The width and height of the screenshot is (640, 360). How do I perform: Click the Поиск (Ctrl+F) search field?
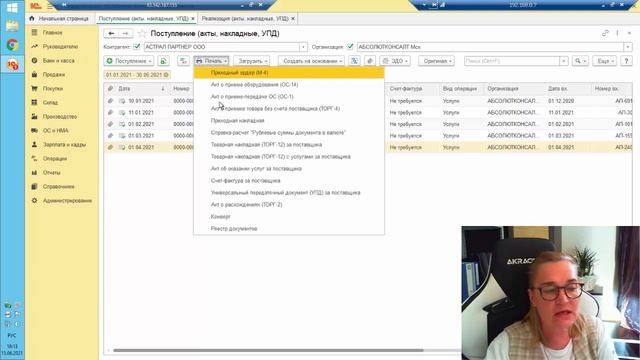coord(512,61)
